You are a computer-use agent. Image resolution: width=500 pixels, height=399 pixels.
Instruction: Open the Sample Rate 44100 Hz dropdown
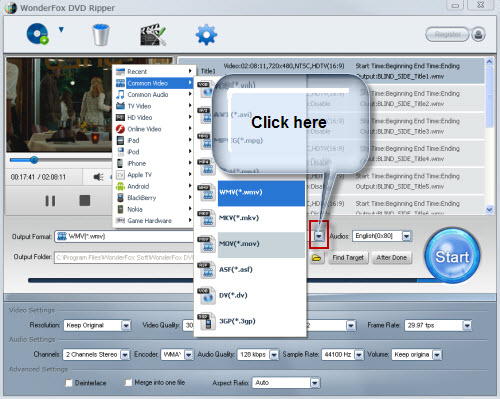(x=359, y=355)
